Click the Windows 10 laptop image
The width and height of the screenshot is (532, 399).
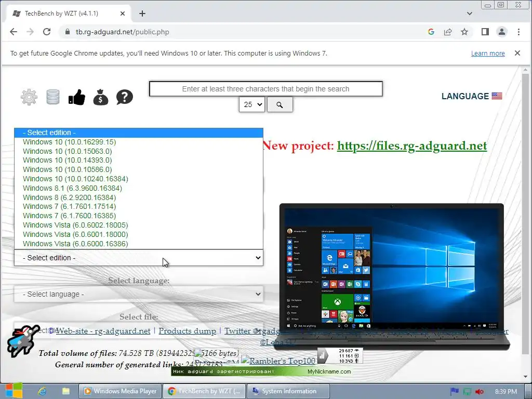point(392,276)
